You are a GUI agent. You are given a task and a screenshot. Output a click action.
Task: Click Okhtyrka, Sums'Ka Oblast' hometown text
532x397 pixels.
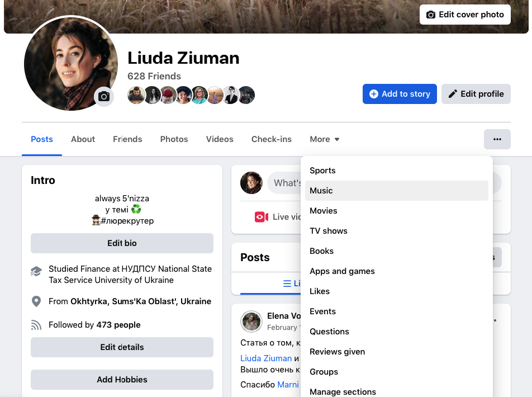pyautogui.click(x=141, y=301)
